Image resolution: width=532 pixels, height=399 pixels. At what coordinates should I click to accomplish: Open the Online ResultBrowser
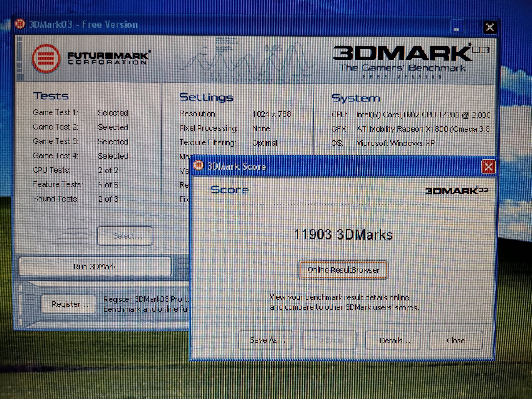tap(343, 270)
